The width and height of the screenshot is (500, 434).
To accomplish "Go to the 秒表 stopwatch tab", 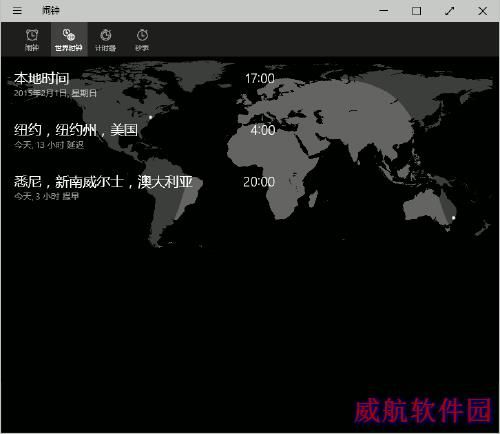I will (142, 40).
